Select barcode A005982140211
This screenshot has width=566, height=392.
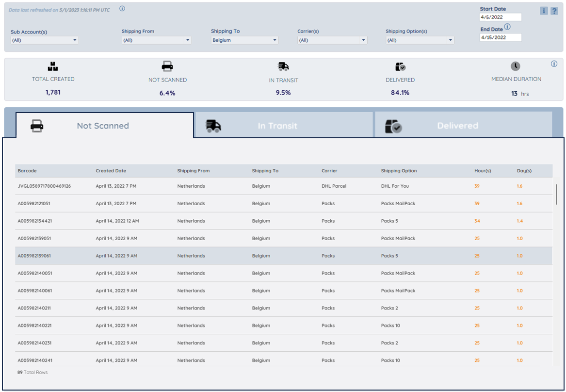click(34, 308)
